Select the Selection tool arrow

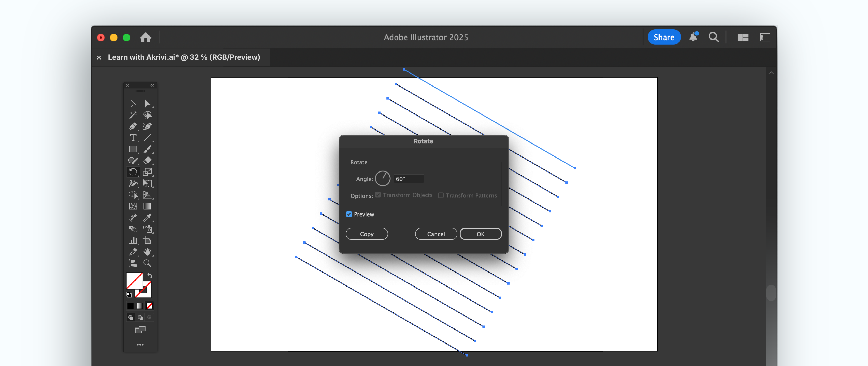(x=133, y=103)
